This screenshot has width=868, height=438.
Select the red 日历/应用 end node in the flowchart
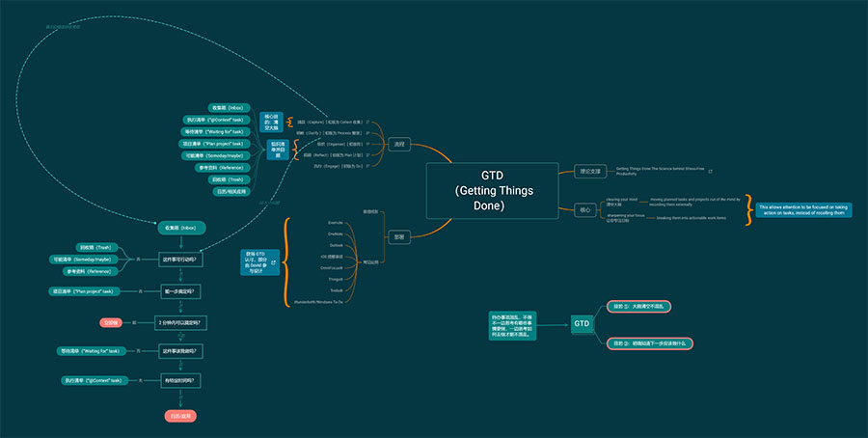(181, 417)
